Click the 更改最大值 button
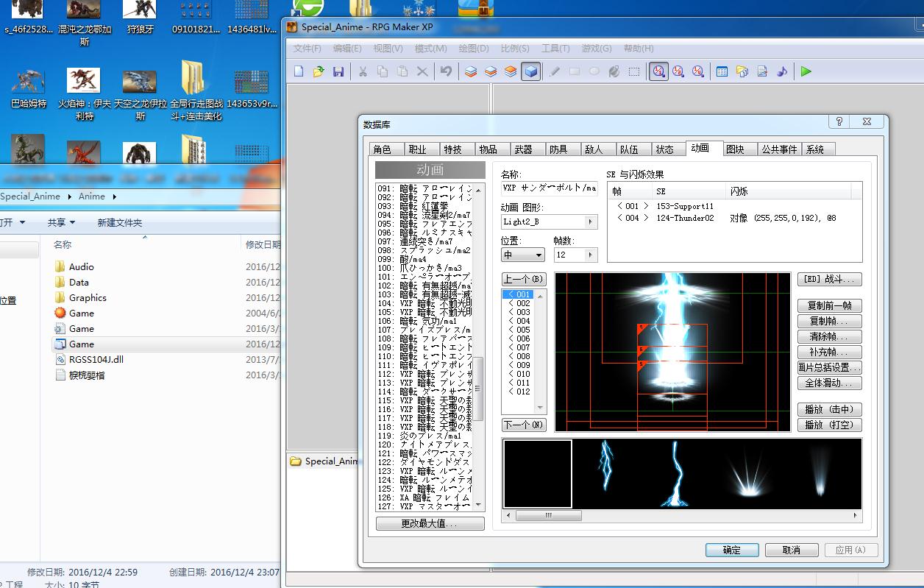Image resolution: width=924 pixels, height=588 pixels. point(430,523)
